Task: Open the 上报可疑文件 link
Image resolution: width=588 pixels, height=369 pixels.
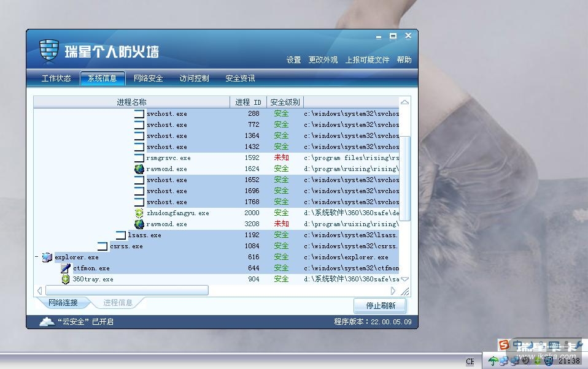Action: 367,59
